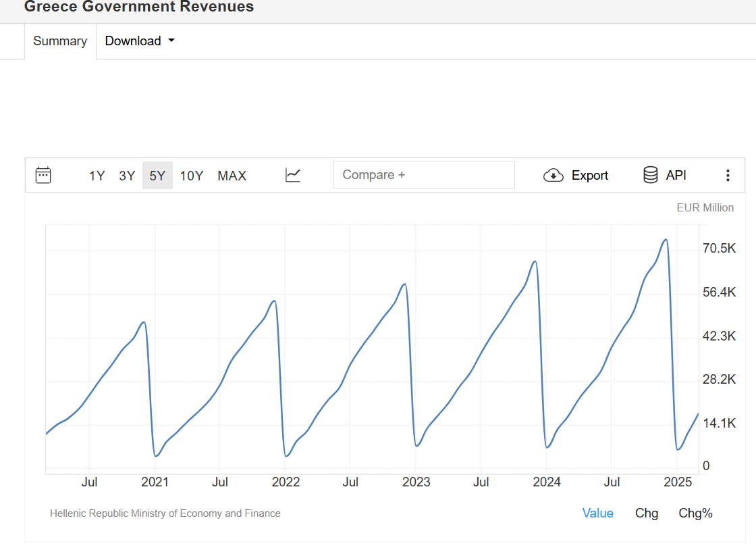This screenshot has width=756, height=558.
Task: Open the calendar date range picker
Action: 43,175
